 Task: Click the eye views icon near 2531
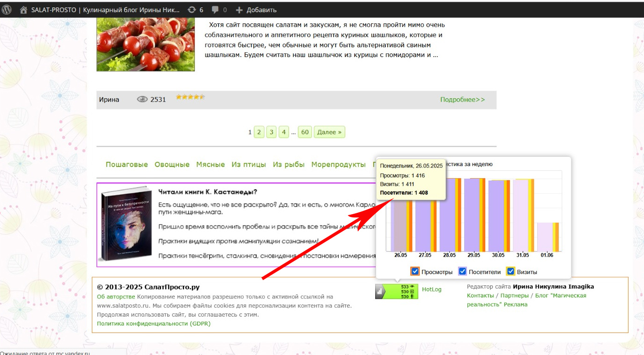(142, 99)
